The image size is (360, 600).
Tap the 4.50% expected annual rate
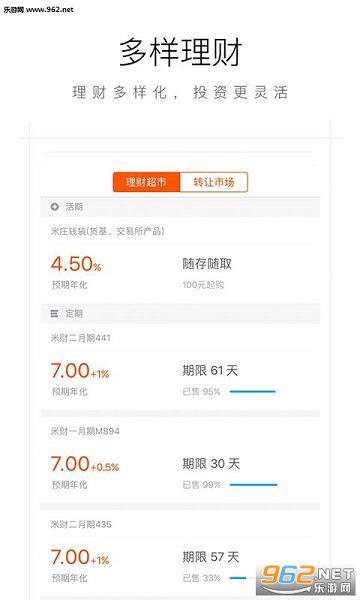coord(76,264)
